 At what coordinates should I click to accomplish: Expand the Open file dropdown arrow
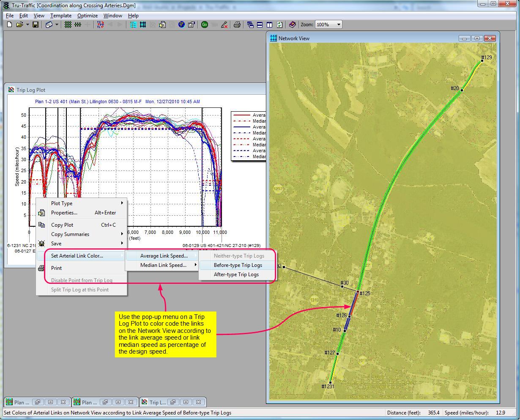[27, 25]
